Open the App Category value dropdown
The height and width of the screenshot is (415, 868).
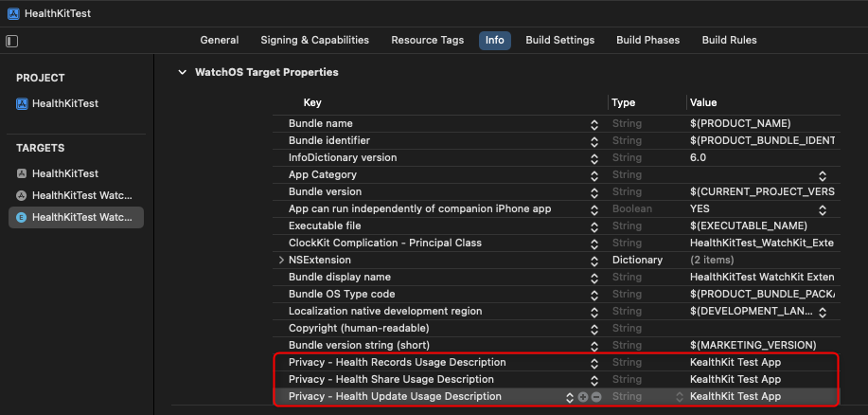tap(822, 175)
